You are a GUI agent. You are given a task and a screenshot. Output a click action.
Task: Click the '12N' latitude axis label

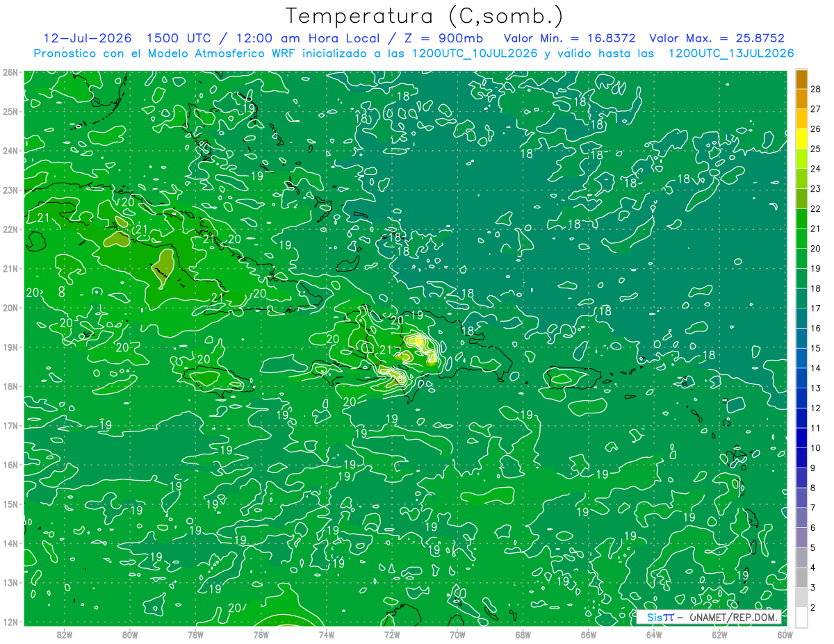10,622
